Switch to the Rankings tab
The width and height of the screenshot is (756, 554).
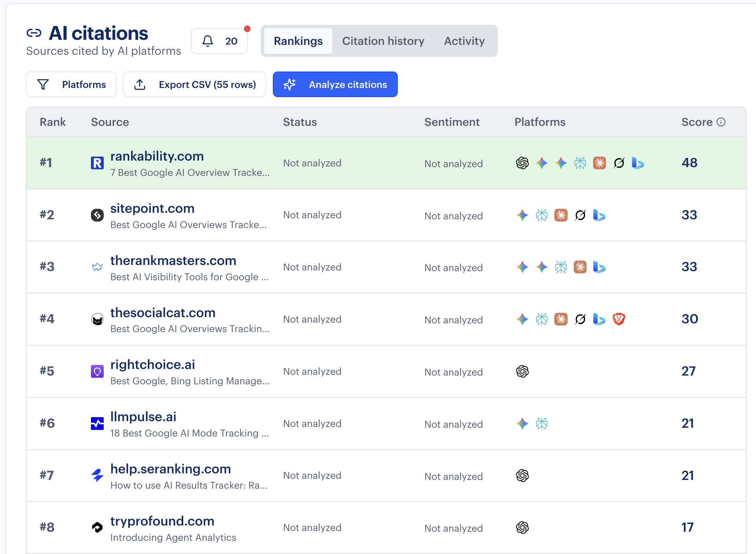tap(298, 41)
